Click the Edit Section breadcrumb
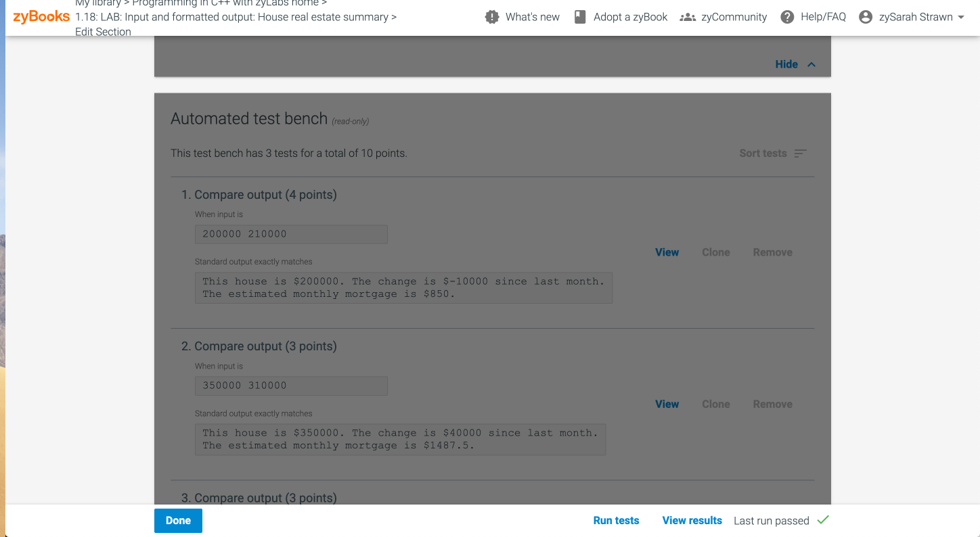 point(103,32)
